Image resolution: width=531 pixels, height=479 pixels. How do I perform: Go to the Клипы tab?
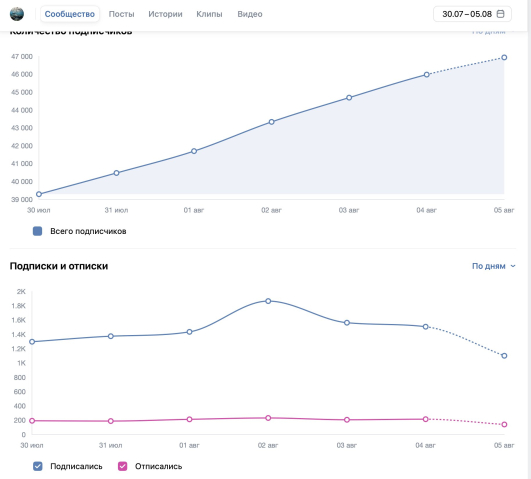(209, 14)
